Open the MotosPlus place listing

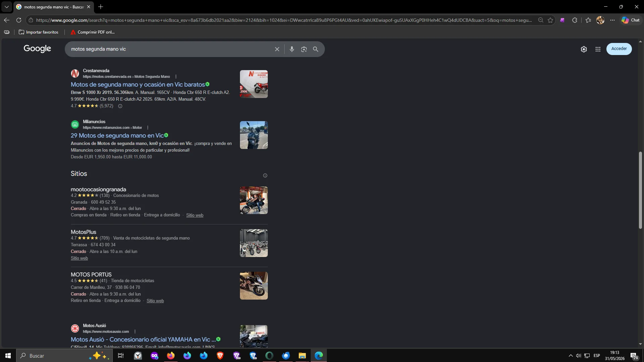pos(84,232)
